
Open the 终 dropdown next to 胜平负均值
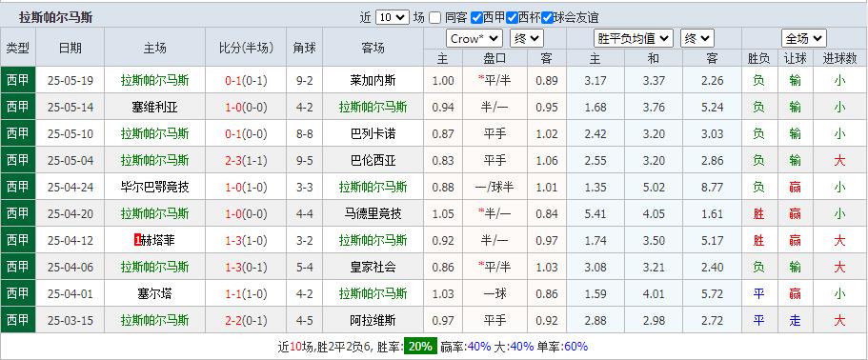tap(696, 39)
